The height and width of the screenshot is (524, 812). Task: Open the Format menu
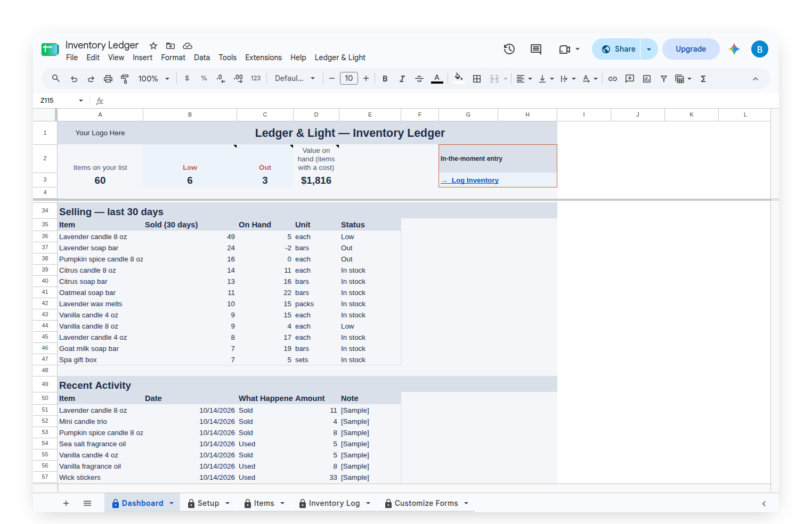click(x=173, y=58)
